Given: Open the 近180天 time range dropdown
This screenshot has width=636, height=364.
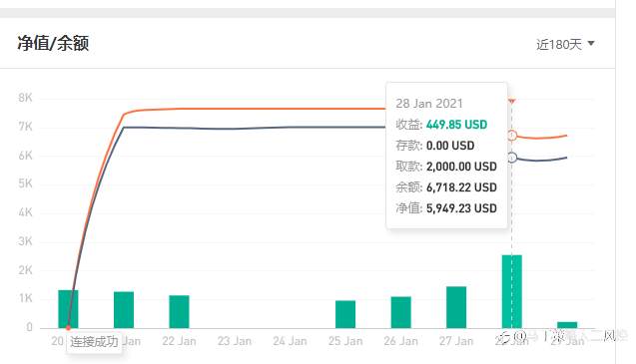Looking at the screenshot, I should (x=565, y=44).
